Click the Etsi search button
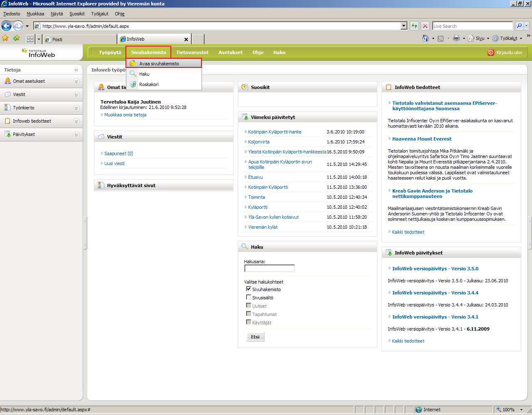Image resolution: width=532 pixels, height=415 pixels. [x=255, y=337]
